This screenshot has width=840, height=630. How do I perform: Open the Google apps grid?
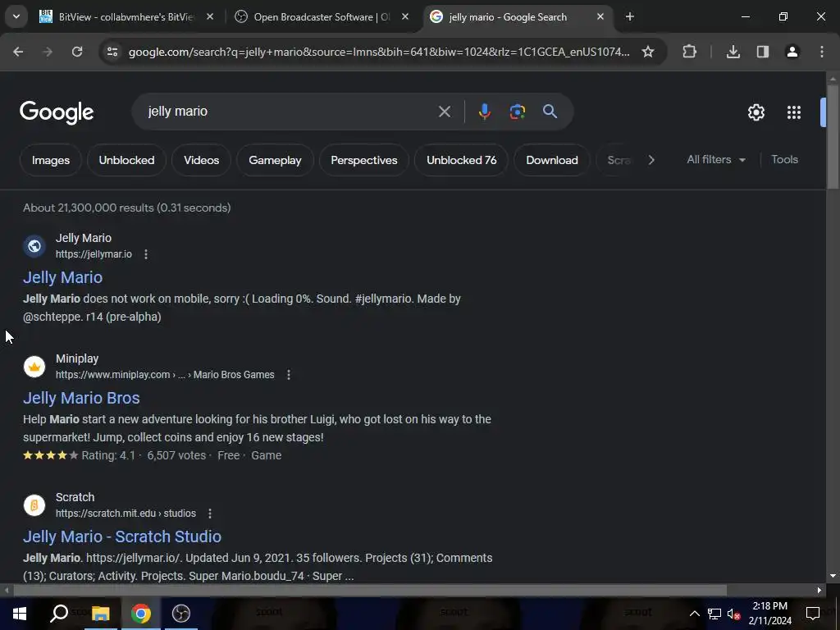tap(794, 112)
